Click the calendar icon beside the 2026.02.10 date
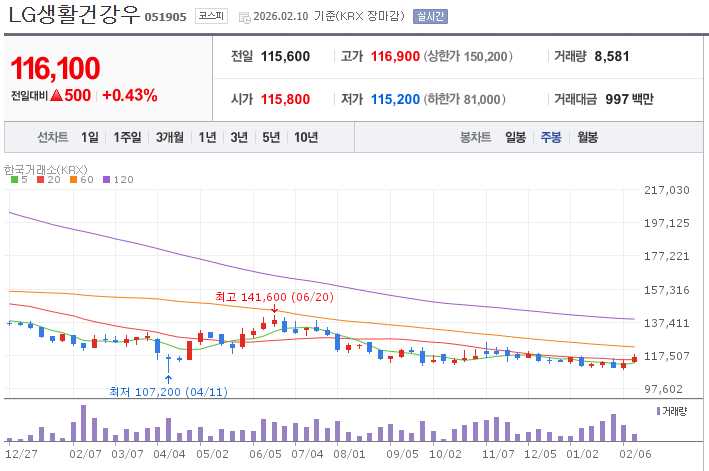The width and height of the screenshot is (709, 471). point(245,17)
